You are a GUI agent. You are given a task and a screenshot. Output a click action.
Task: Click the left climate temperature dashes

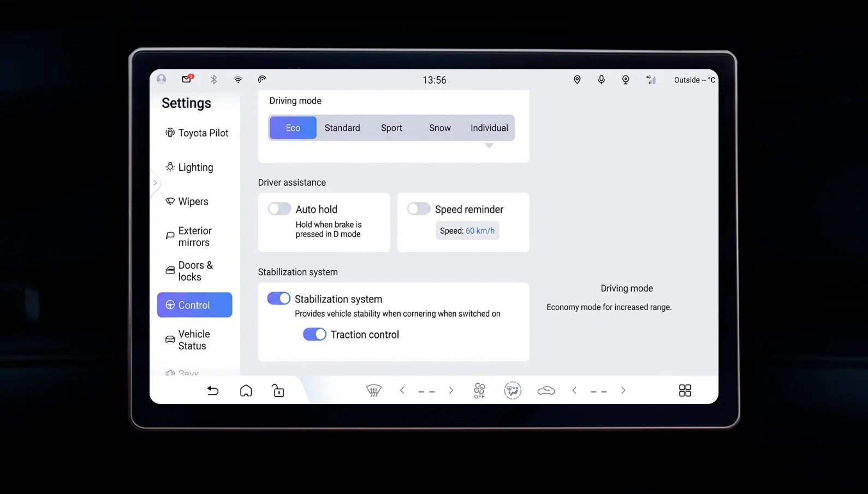426,391
